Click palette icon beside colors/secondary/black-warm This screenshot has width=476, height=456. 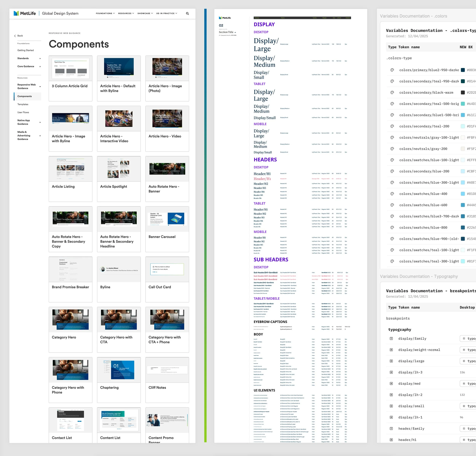pyautogui.click(x=392, y=92)
